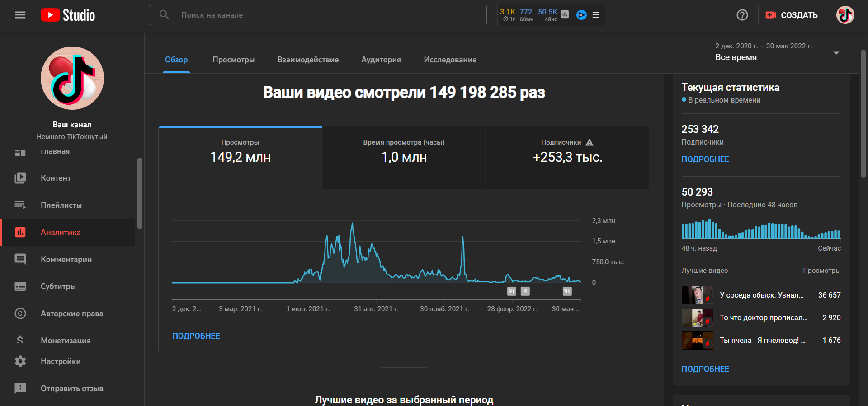This screenshot has height=406, width=868.
Task: Click the channel search field
Action: [x=318, y=15]
